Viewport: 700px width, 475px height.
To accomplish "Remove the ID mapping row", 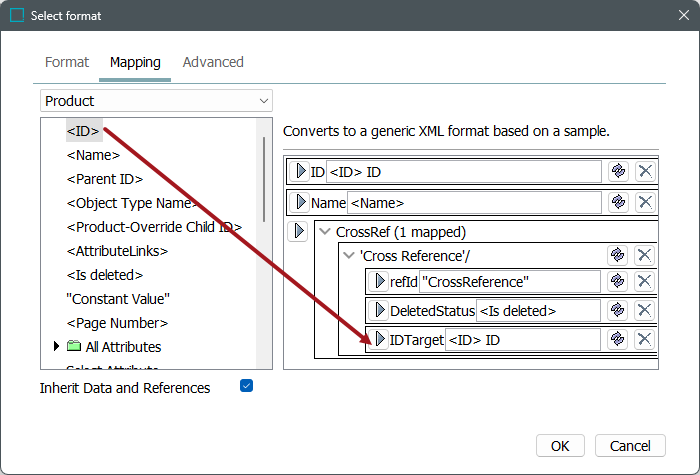I will 646,171.
